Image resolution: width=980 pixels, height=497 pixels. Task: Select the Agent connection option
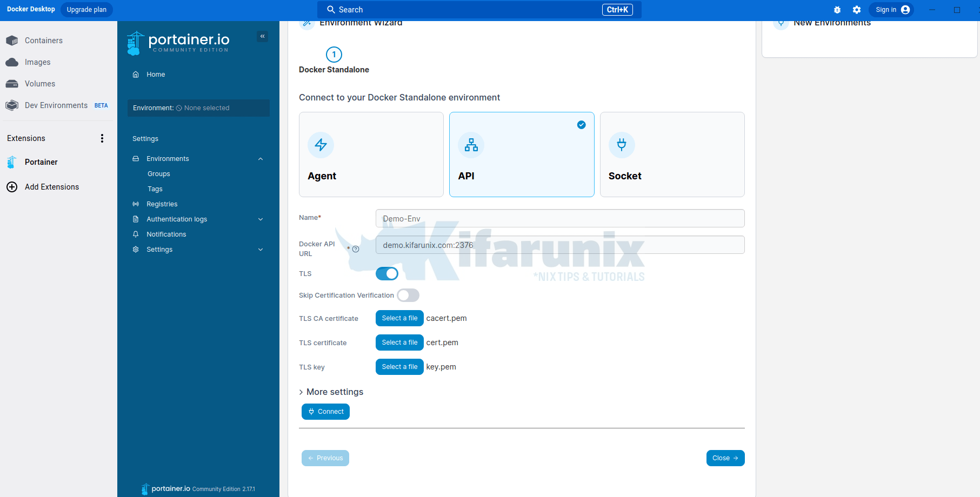click(x=371, y=155)
